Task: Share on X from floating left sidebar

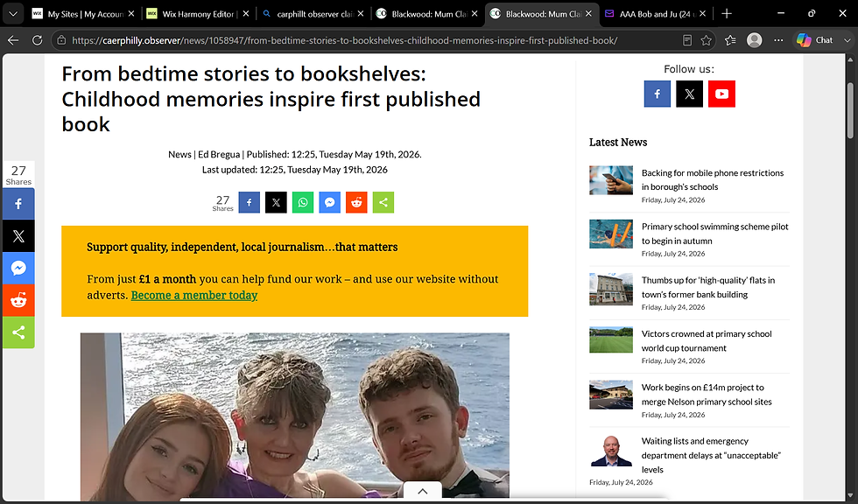Action: pyautogui.click(x=18, y=236)
